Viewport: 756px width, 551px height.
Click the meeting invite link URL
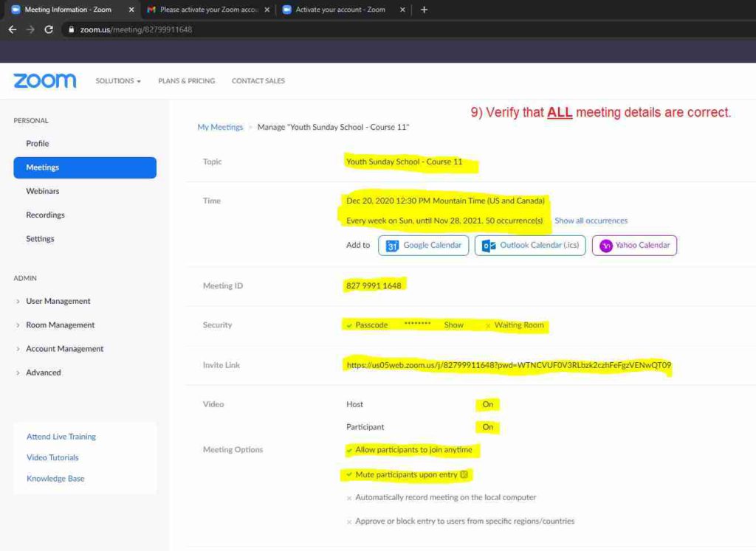[509, 365]
